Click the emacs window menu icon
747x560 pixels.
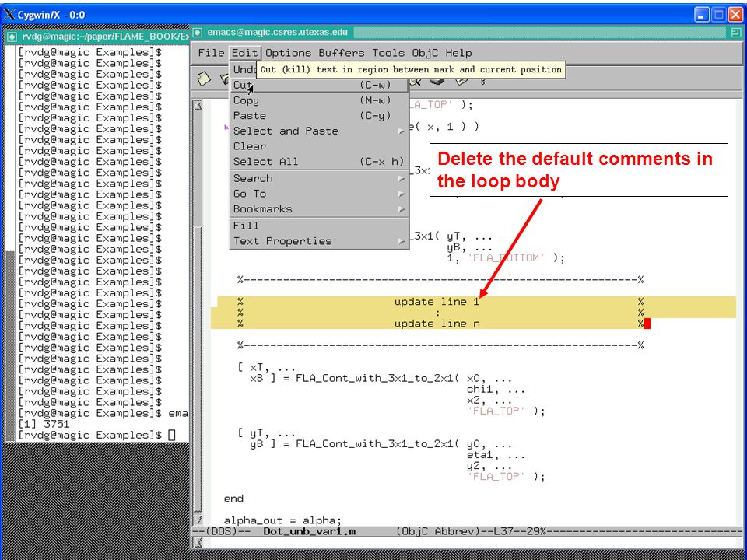(x=198, y=33)
